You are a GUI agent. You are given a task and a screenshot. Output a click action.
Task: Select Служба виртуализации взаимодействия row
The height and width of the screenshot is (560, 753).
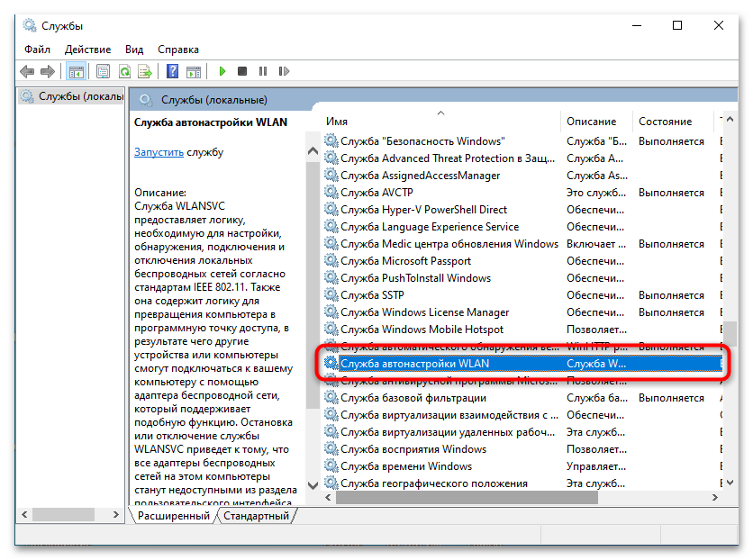pos(522,415)
